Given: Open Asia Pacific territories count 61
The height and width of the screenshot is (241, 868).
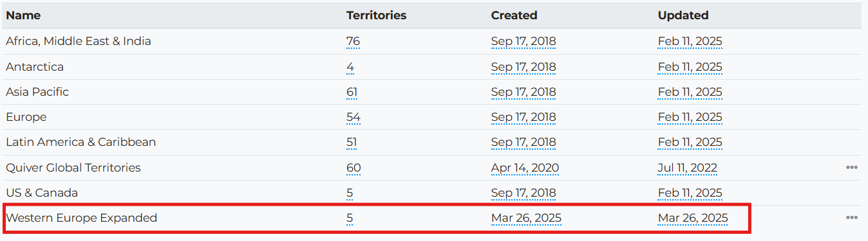Looking at the screenshot, I should (x=352, y=92).
